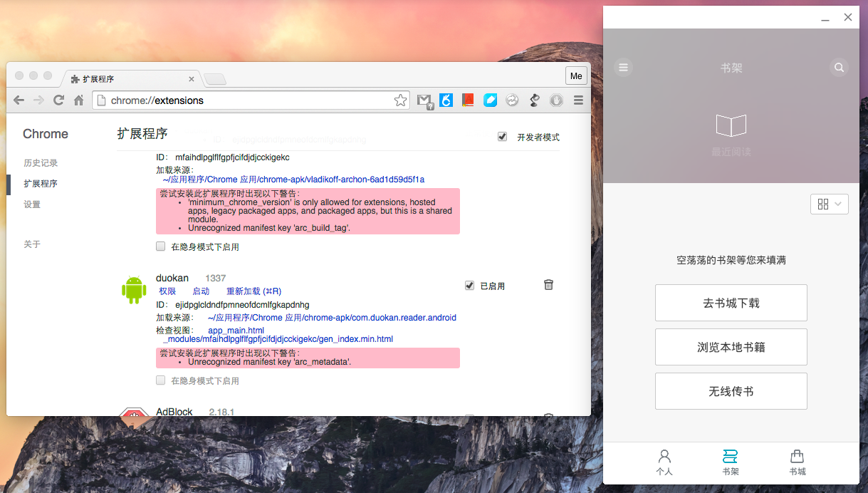
Task: Click the 权限 link for duokan
Action: click(x=167, y=291)
